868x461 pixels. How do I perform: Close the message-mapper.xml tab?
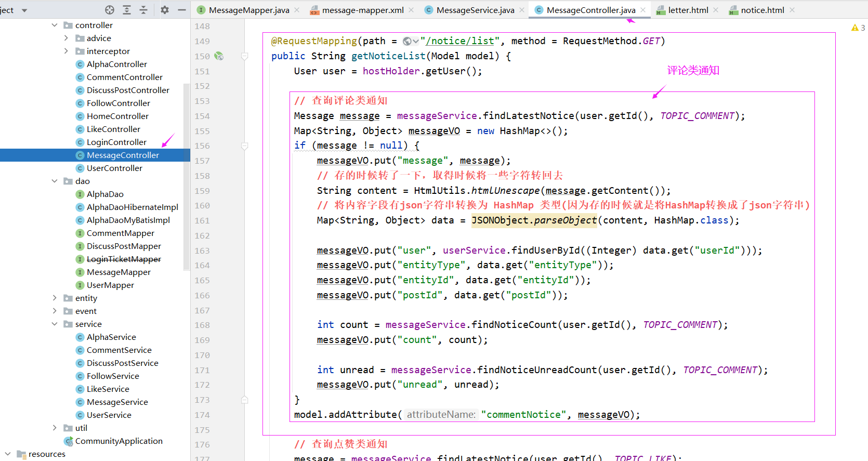pyautogui.click(x=411, y=10)
